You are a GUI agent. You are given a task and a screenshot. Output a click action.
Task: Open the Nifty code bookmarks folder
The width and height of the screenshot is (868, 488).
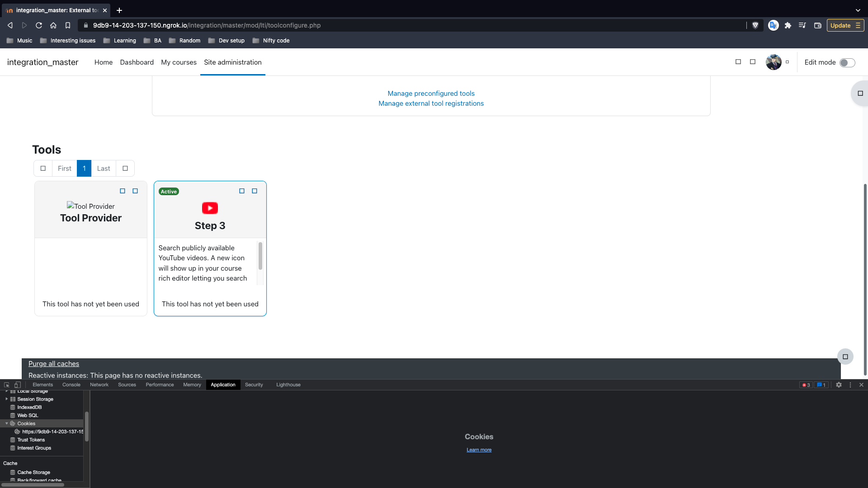pos(271,41)
